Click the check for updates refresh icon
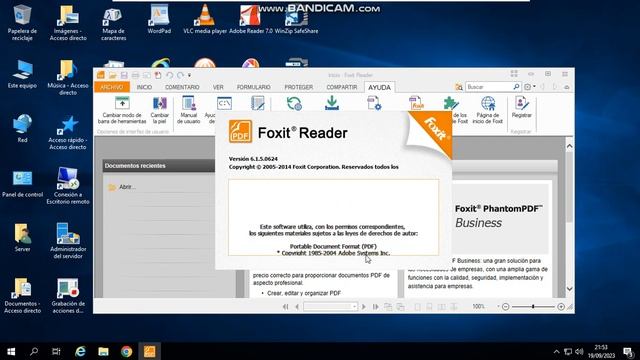 (294, 103)
